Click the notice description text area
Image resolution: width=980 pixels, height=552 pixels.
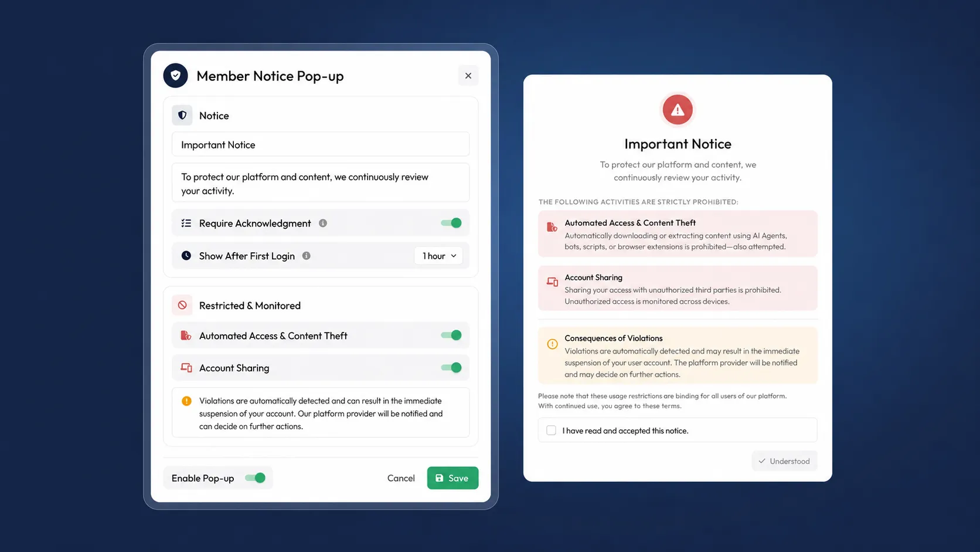click(x=321, y=183)
